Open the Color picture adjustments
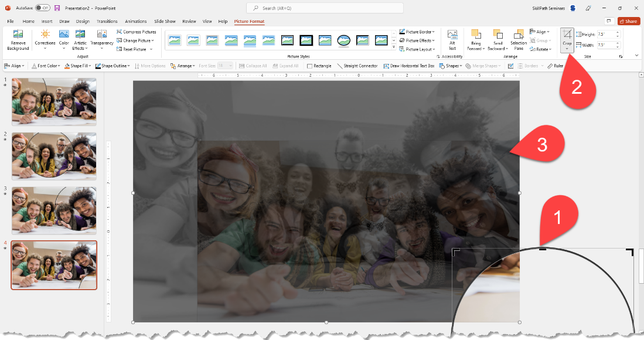This screenshot has height=340, width=644. click(64, 40)
